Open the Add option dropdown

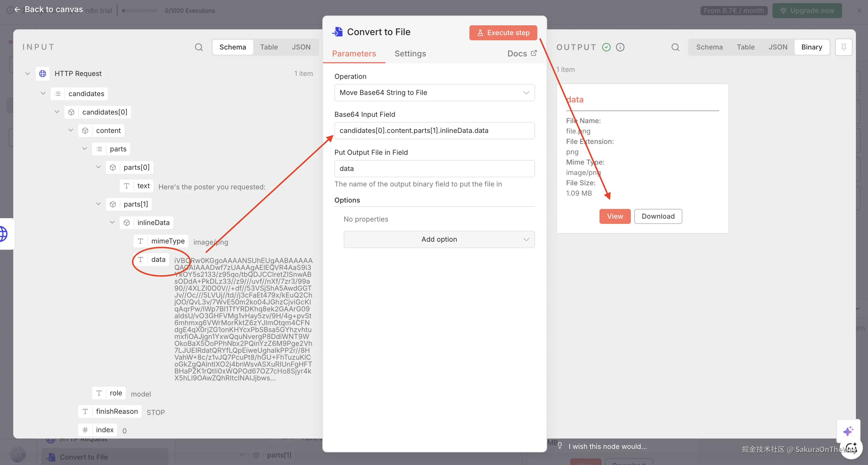click(x=439, y=239)
